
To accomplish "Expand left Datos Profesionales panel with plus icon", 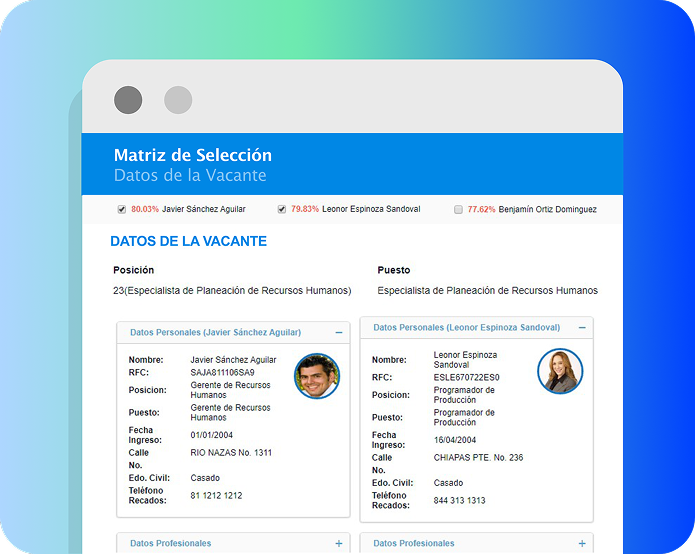I will (339, 543).
